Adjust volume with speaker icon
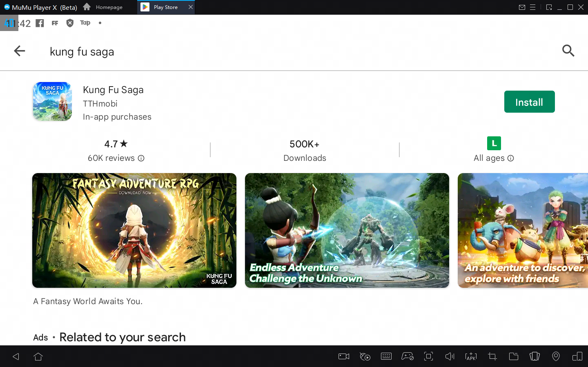The height and width of the screenshot is (367, 588). (450, 356)
